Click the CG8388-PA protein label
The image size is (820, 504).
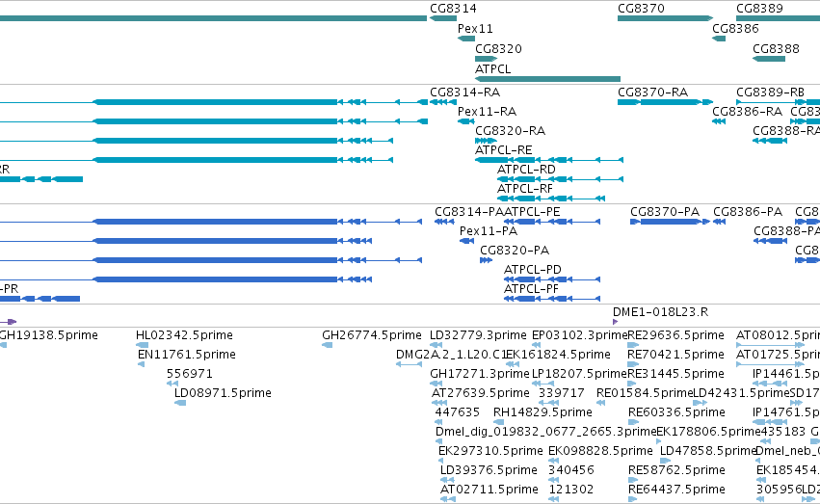coord(786,231)
